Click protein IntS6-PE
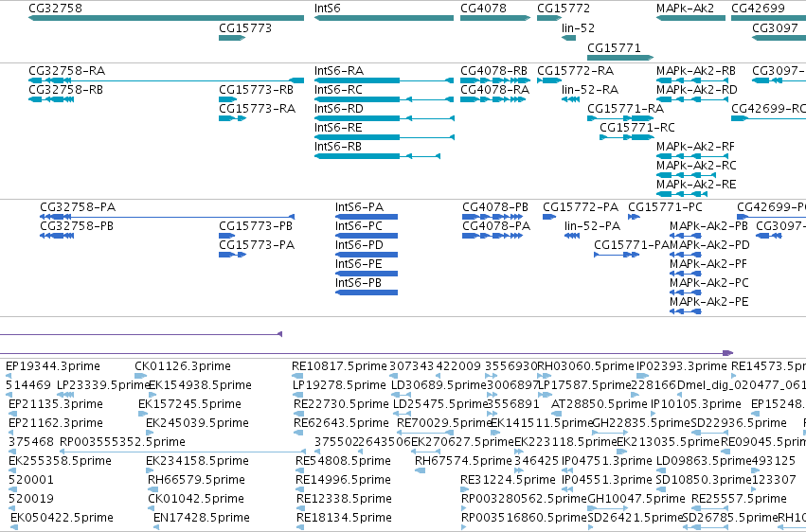Viewport: 806px width, 532px height. [x=367, y=274]
